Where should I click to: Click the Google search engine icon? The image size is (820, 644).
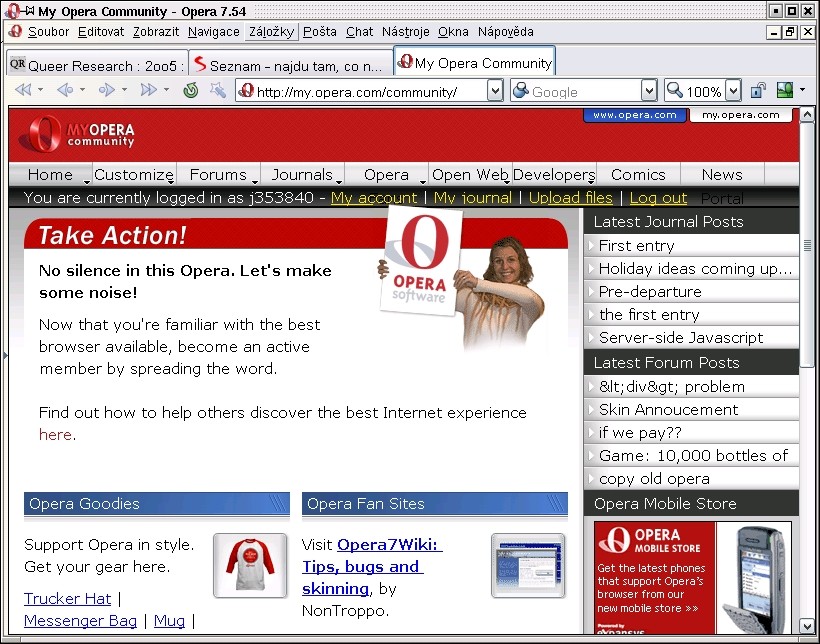pyautogui.click(x=521, y=91)
